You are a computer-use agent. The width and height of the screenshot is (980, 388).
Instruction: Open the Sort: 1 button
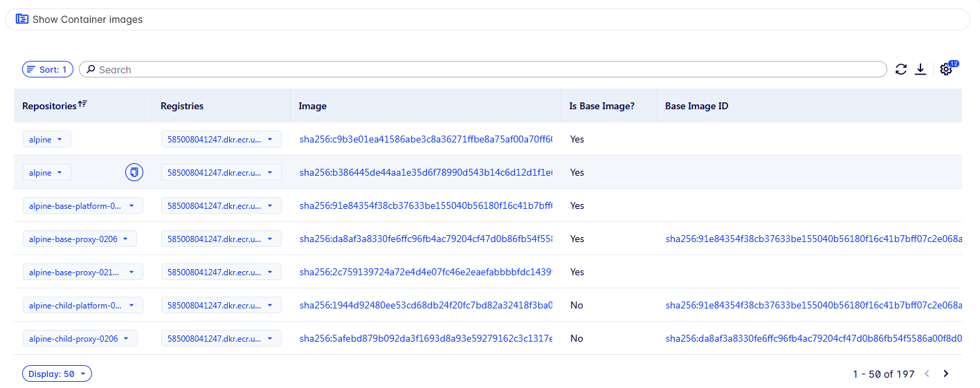coord(48,69)
